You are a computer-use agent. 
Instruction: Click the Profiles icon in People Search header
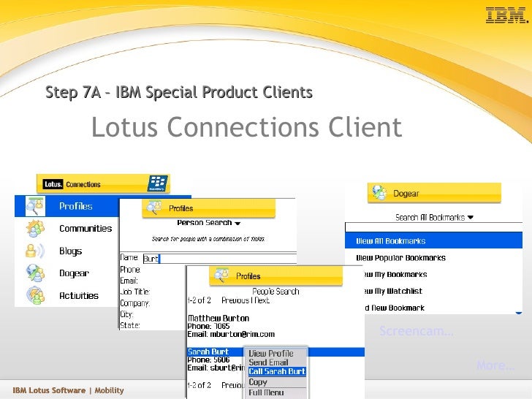221,275
